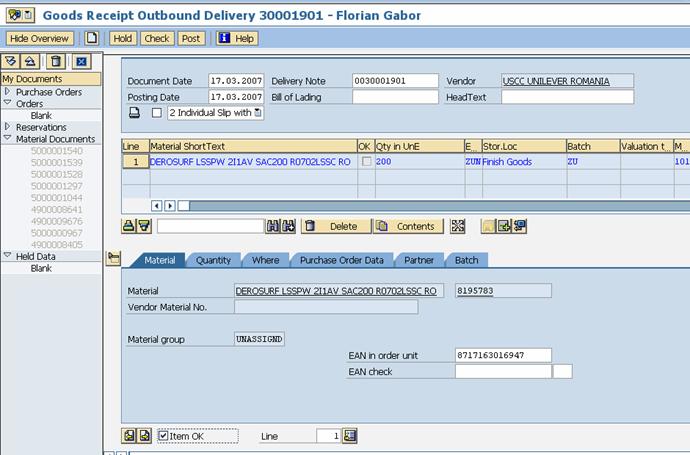Click the filter funnel icon below the item table
This screenshot has width=690, height=455.
145,226
